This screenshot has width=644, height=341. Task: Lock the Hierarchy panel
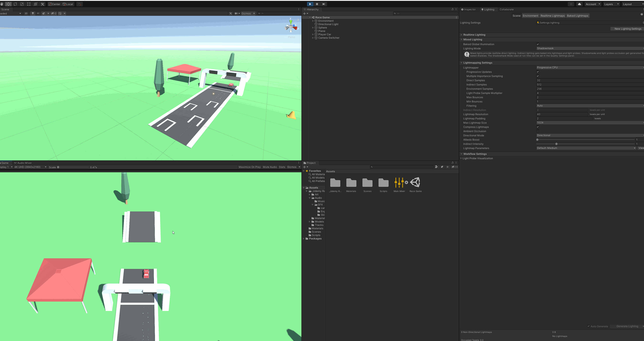pyautogui.click(x=452, y=9)
